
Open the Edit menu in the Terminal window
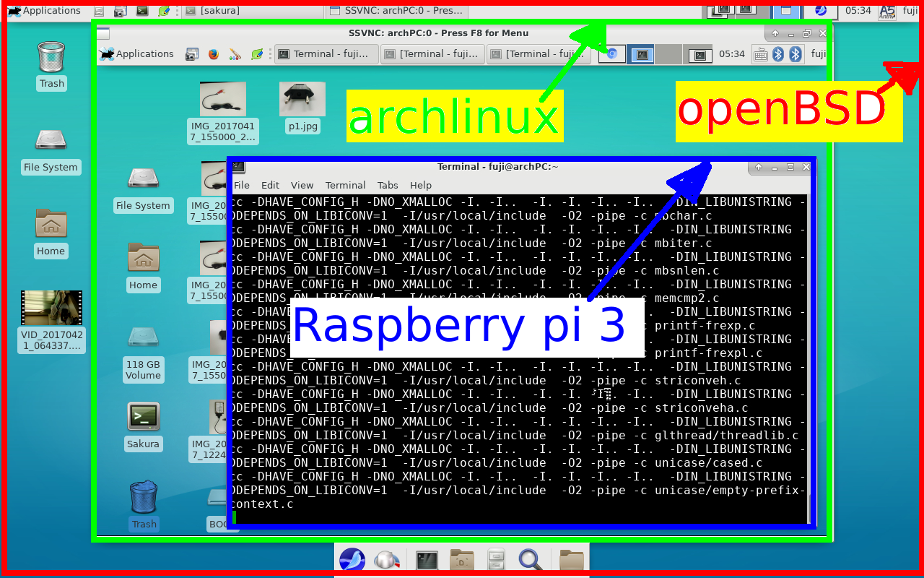[x=270, y=185]
